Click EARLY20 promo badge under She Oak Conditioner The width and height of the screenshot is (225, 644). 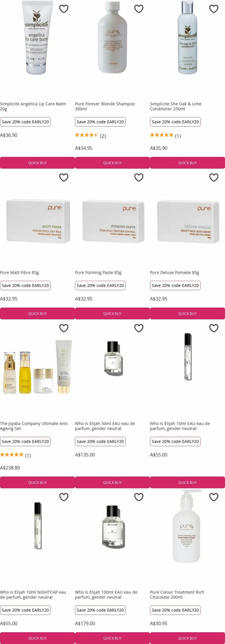click(175, 122)
